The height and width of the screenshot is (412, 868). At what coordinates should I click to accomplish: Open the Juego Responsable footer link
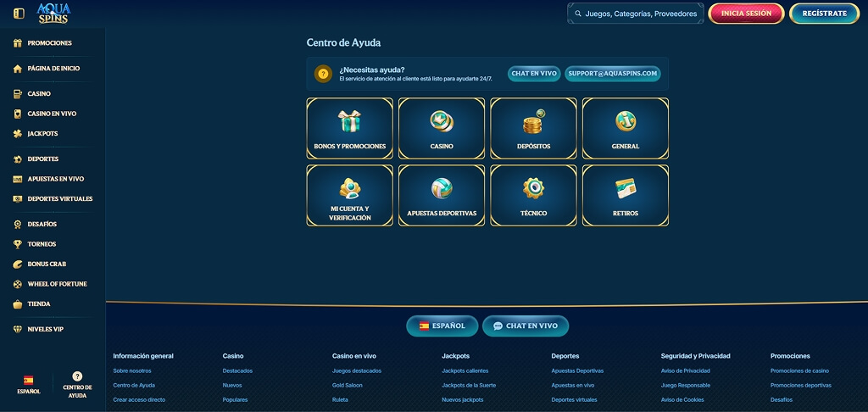tap(685, 386)
